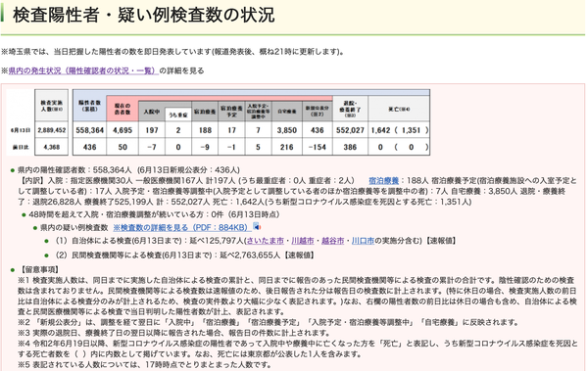
Task: Click the bullet line 県内の陽性確認者数:558,364人
Action: click(x=128, y=170)
